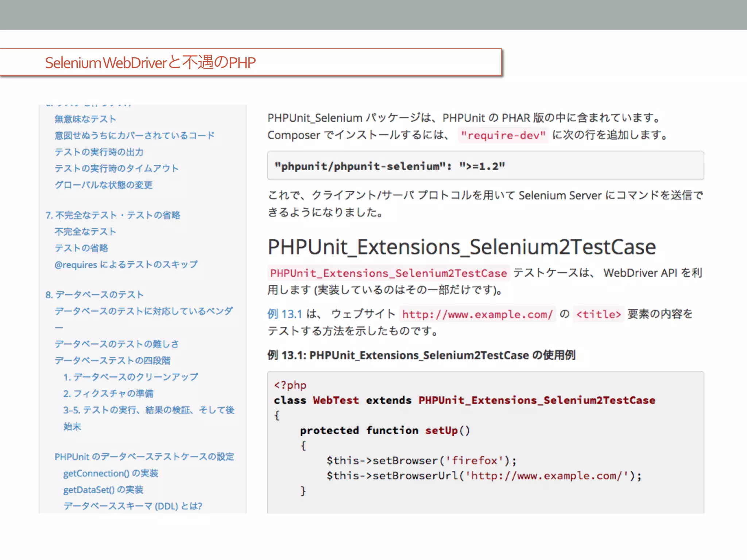Click the class WebTest extends line
Viewport: 747px width, 560px height.
465,400
